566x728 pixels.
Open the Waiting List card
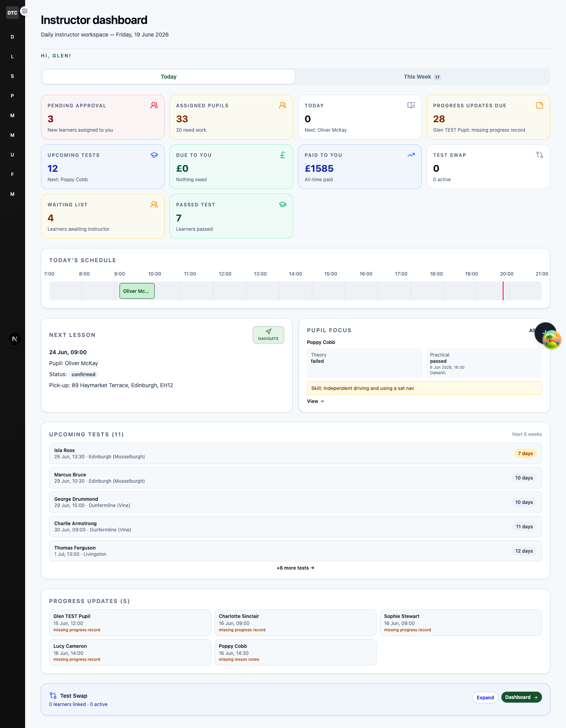tap(103, 216)
